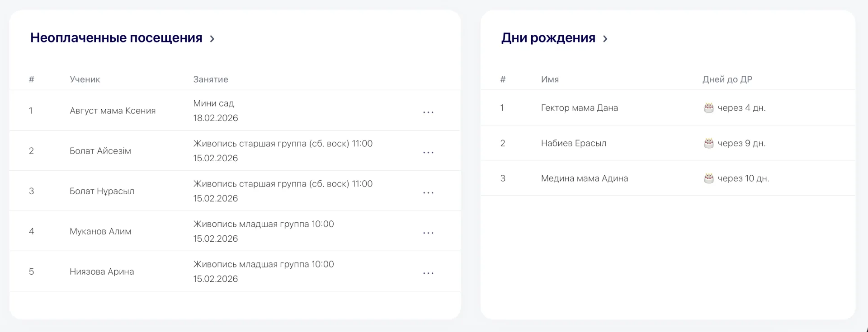Screen dimensions: 868x332
Task: Click birthday cake icon for Гектор мама Дана
Action: tap(709, 108)
